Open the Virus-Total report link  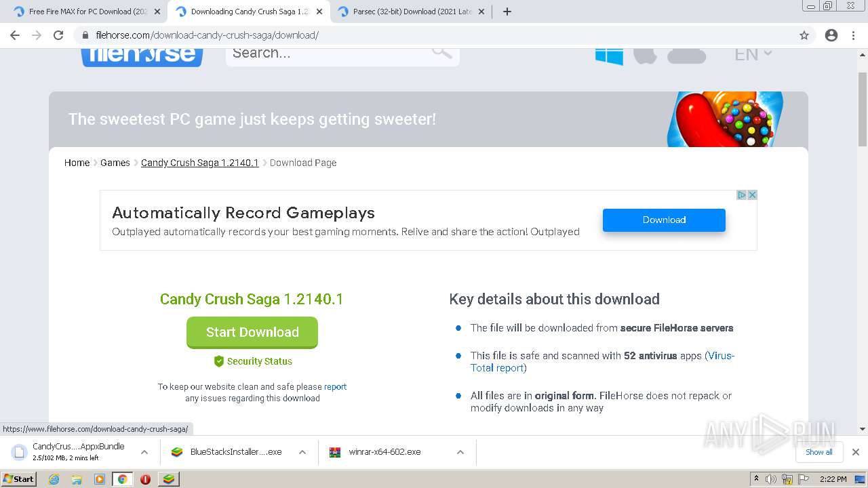(x=602, y=362)
